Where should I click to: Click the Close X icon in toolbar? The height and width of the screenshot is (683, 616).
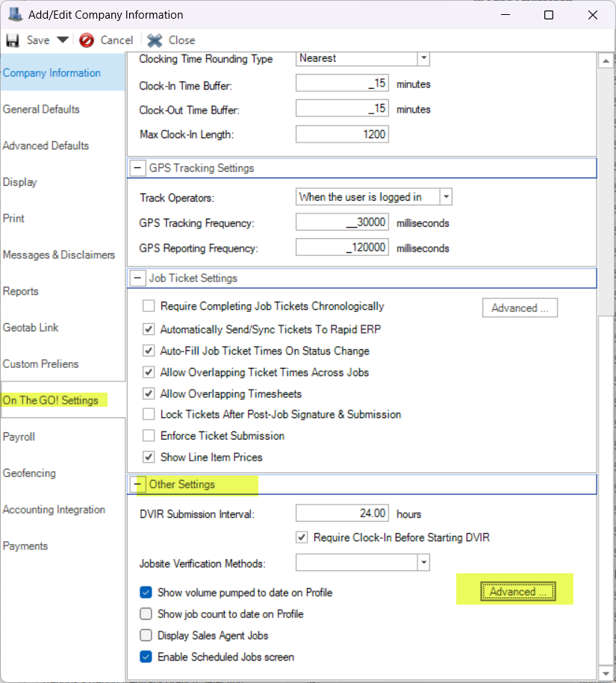(x=155, y=40)
